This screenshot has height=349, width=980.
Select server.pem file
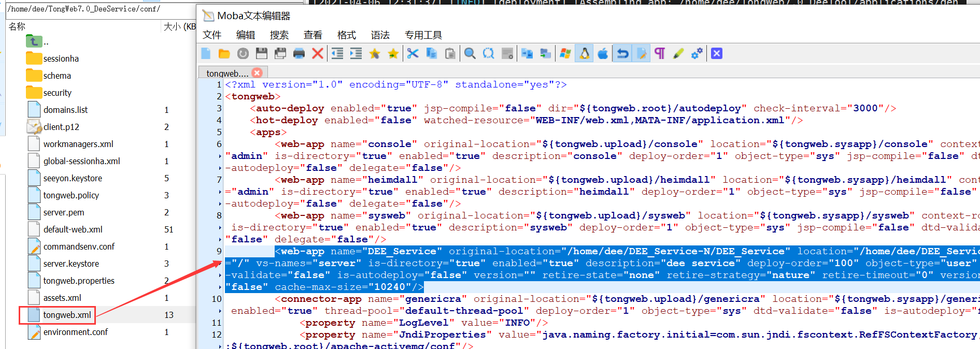pos(63,212)
